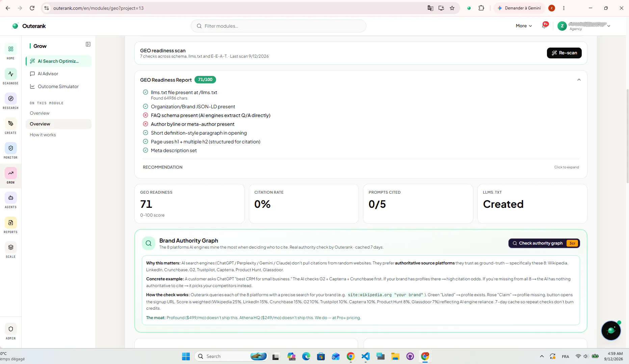Screen dimensions: 629x364
Task: Open File Explorer from taskbar
Action: 395,356
